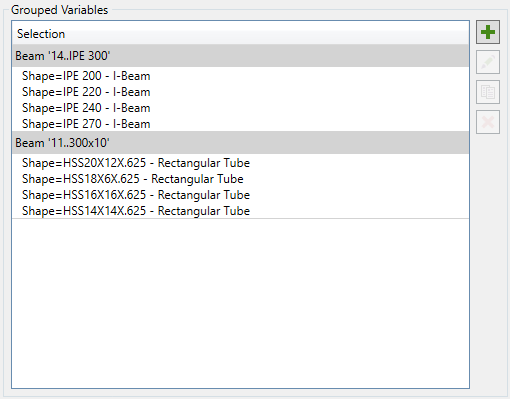This screenshot has height=399, width=510.
Task: Select group Beam '14..IPE 300'
Action: [240, 56]
